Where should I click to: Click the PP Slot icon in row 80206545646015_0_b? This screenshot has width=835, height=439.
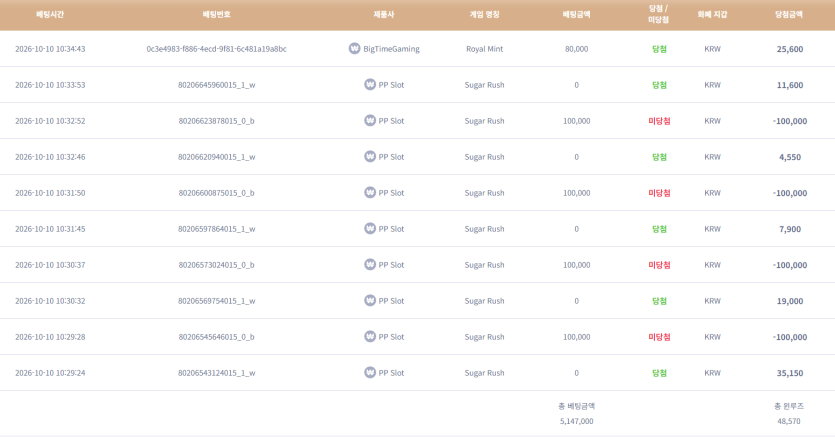(370, 337)
